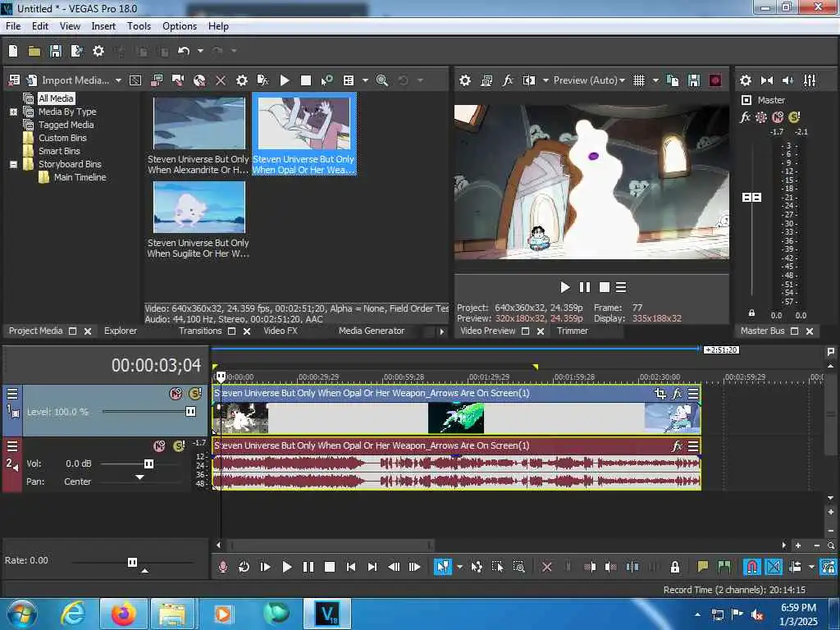Adjust the video track Level slider
This screenshot has height=630, width=840.
190,412
